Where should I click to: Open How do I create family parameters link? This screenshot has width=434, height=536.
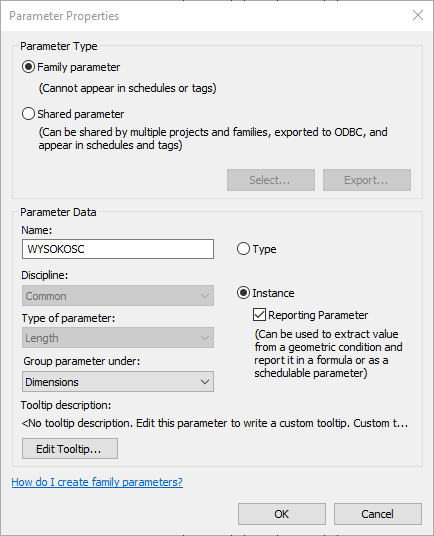(97, 482)
